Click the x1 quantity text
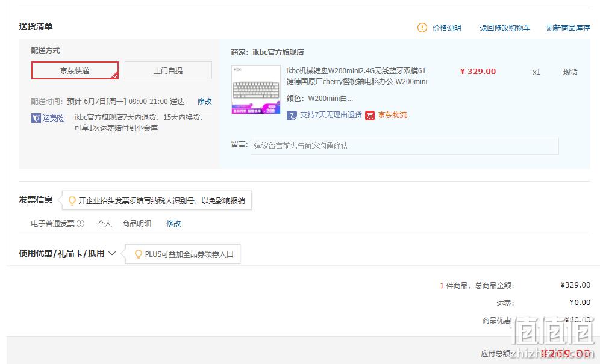Screen dimensions: 600x364 click(x=536, y=72)
